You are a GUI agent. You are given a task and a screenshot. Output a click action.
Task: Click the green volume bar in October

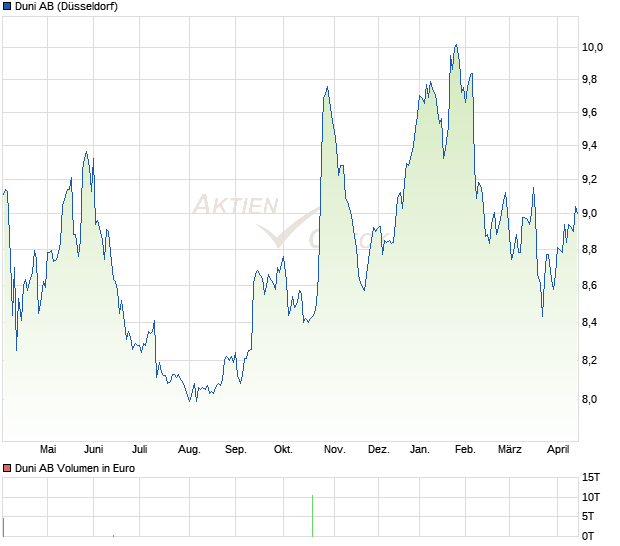tap(312, 516)
